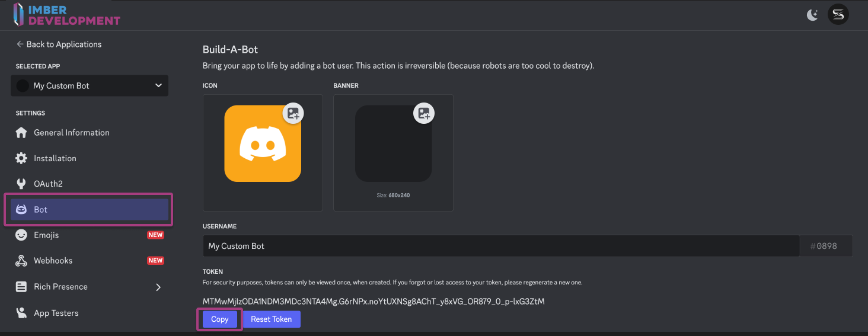Click the Installation gear icon
This screenshot has height=336, width=868.
coord(21,158)
